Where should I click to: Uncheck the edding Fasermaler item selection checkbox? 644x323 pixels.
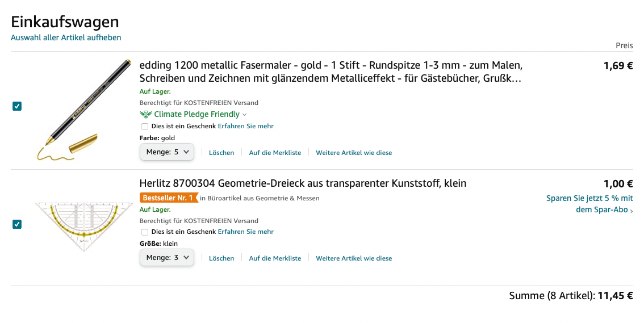click(17, 106)
